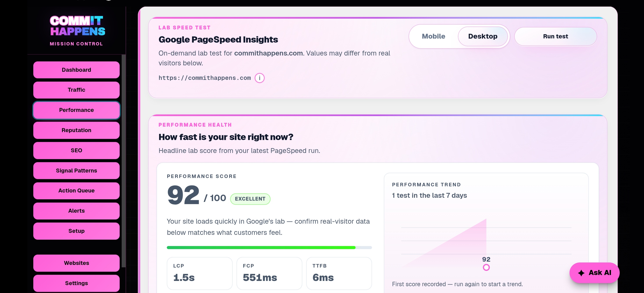Viewport: 644px width, 293px height.
Task: Open the Alerts page
Action: (76, 211)
